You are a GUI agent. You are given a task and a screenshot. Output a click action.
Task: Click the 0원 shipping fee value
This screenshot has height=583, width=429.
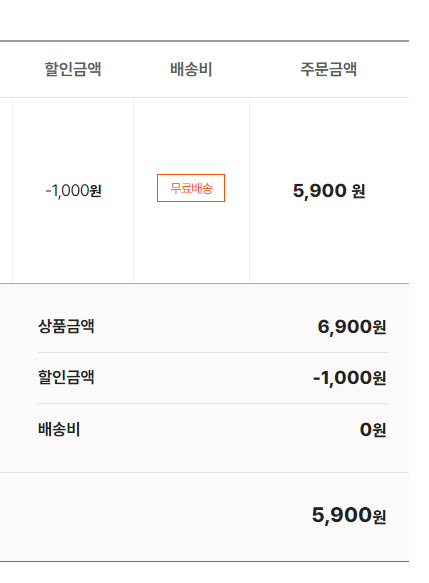pos(373,430)
